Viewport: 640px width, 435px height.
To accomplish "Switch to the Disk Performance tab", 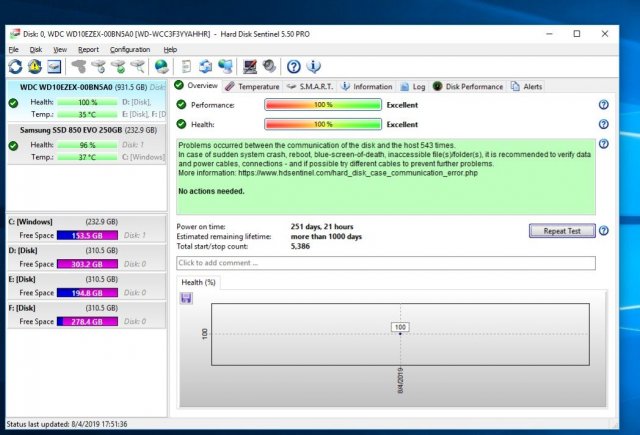I will point(468,87).
